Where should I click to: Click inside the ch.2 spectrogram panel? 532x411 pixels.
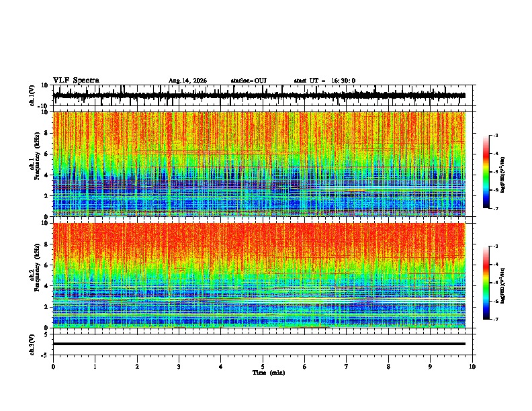click(259, 275)
